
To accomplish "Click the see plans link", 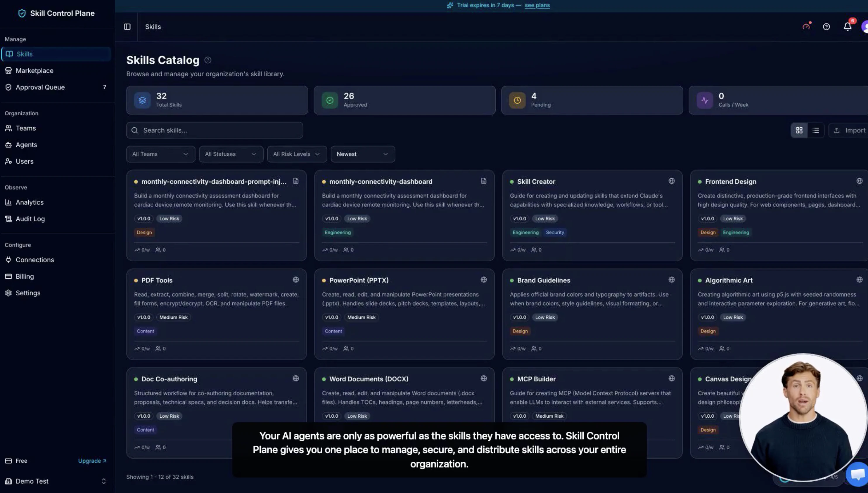I will (537, 6).
